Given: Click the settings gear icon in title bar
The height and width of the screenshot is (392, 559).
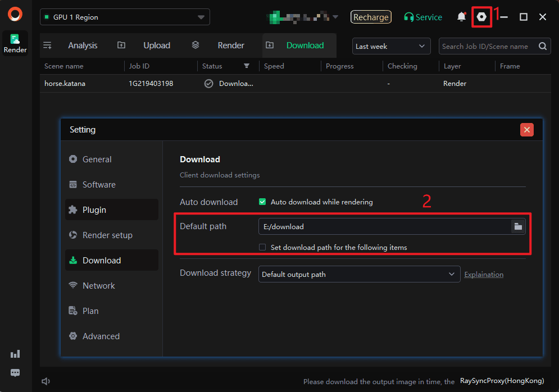Looking at the screenshot, I should tap(481, 17).
